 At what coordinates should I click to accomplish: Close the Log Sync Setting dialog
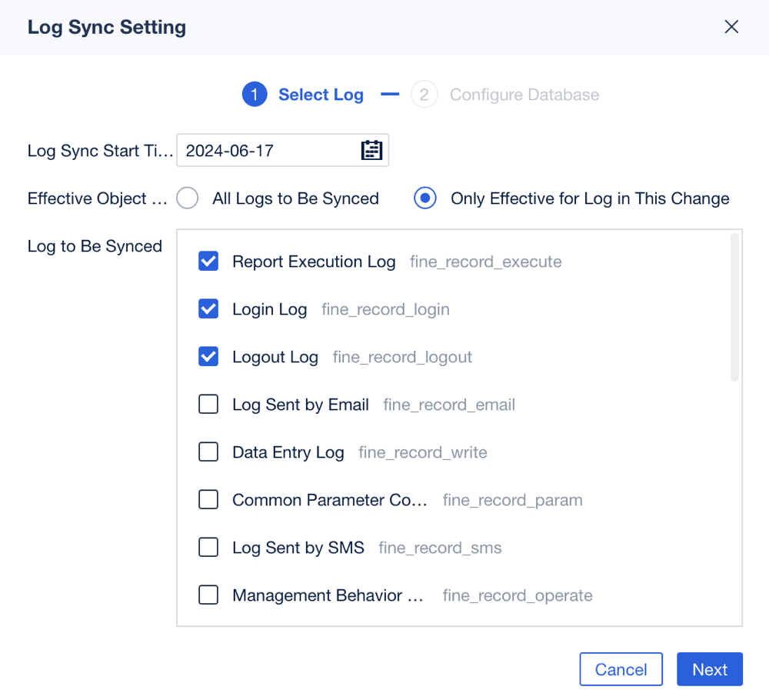[x=731, y=26]
